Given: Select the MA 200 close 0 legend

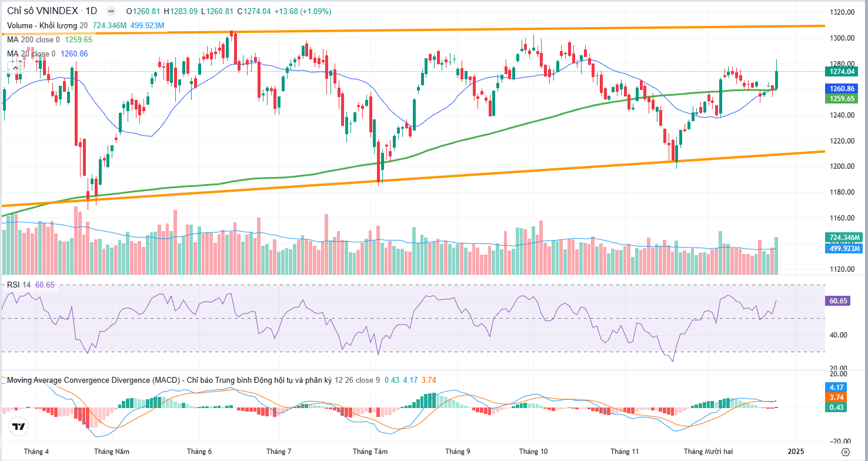Looking at the screenshot, I should click(x=33, y=39).
